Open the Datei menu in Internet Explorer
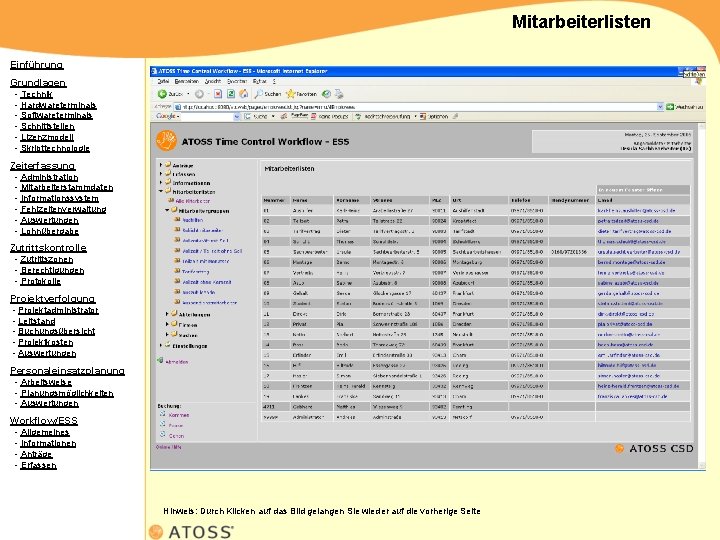The width and height of the screenshot is (720, 540). click(163, 81)
